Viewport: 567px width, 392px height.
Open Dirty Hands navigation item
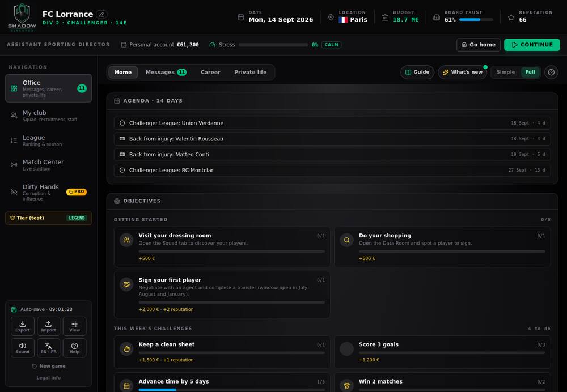tap(48, 192)
